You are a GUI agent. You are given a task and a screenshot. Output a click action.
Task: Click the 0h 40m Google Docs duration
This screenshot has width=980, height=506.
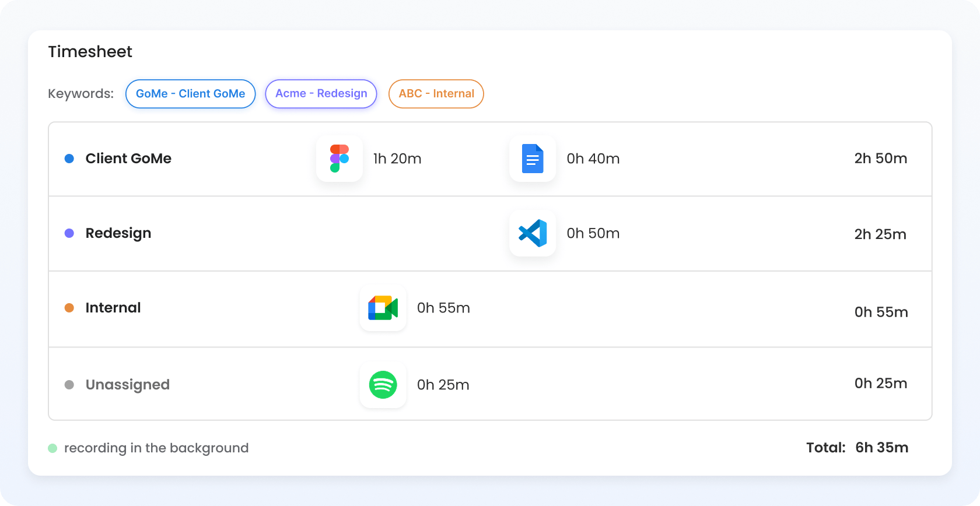593,159
